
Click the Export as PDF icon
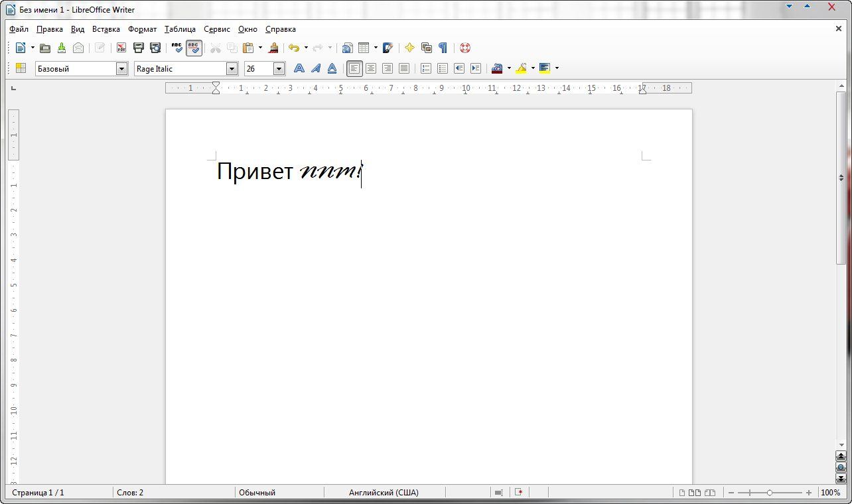coord(121,48)
